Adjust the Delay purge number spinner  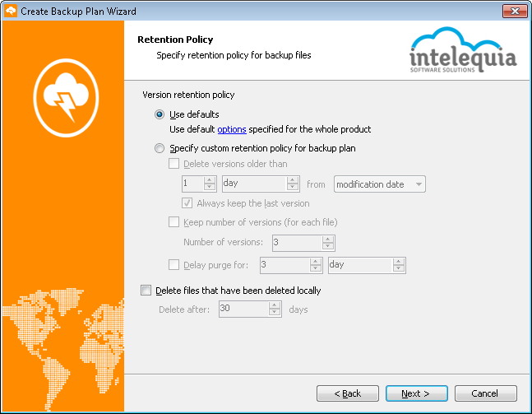coord(316,265)
